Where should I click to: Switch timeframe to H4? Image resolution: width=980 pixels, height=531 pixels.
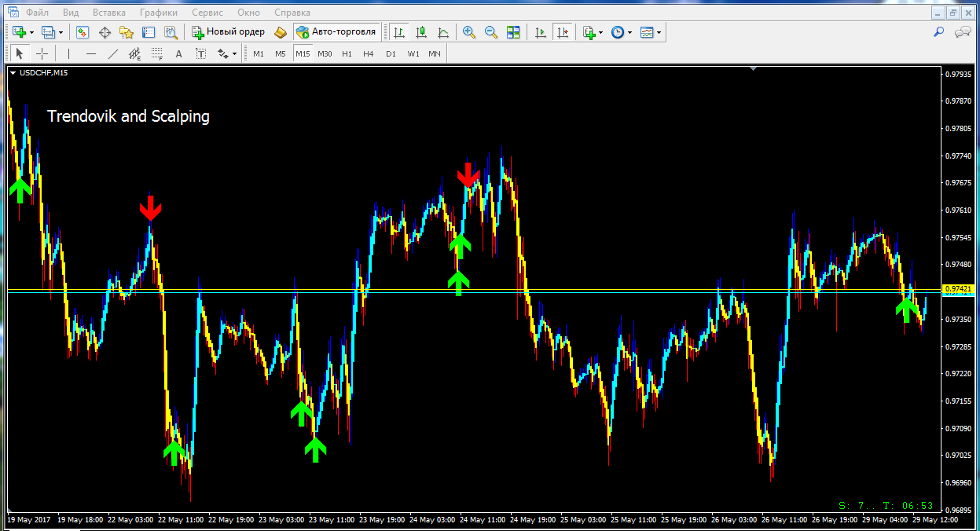point(369,53)
